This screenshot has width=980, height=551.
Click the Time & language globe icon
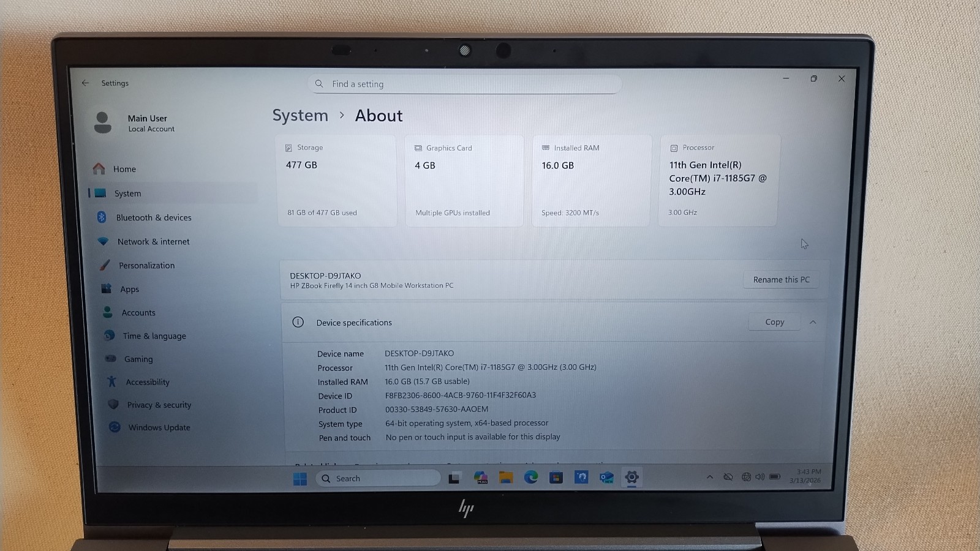(x=109, y=335)
